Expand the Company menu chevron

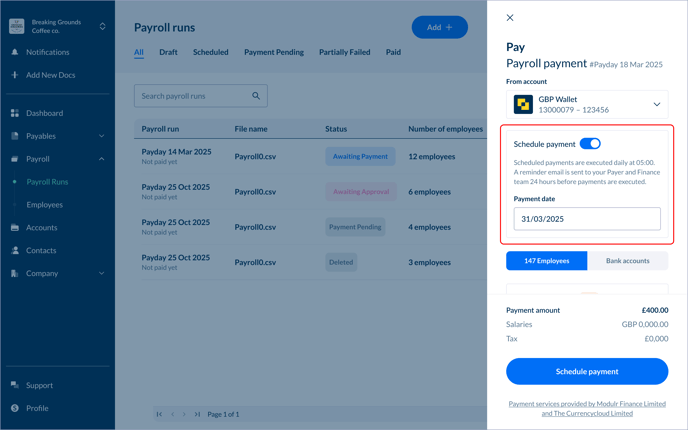click(101, 273)
